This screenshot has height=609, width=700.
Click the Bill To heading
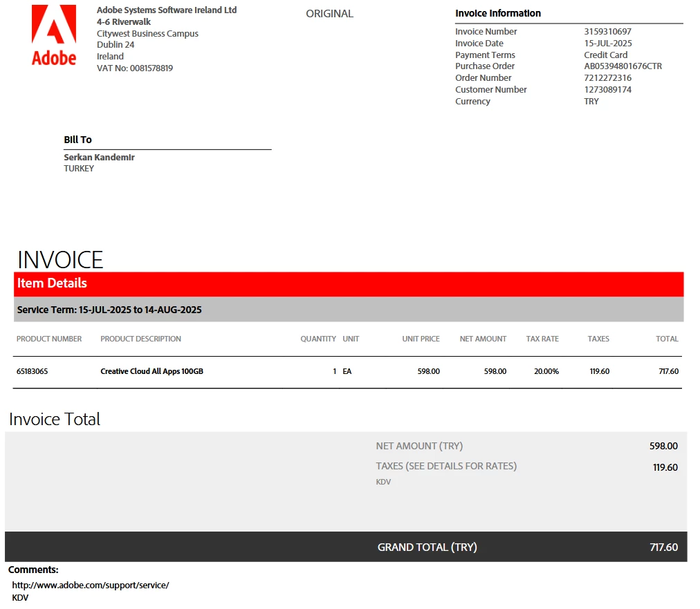tap(77, 140)
